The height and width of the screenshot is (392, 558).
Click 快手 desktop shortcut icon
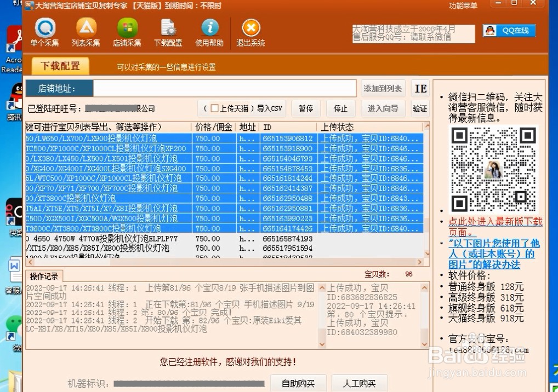click(14, 217)
